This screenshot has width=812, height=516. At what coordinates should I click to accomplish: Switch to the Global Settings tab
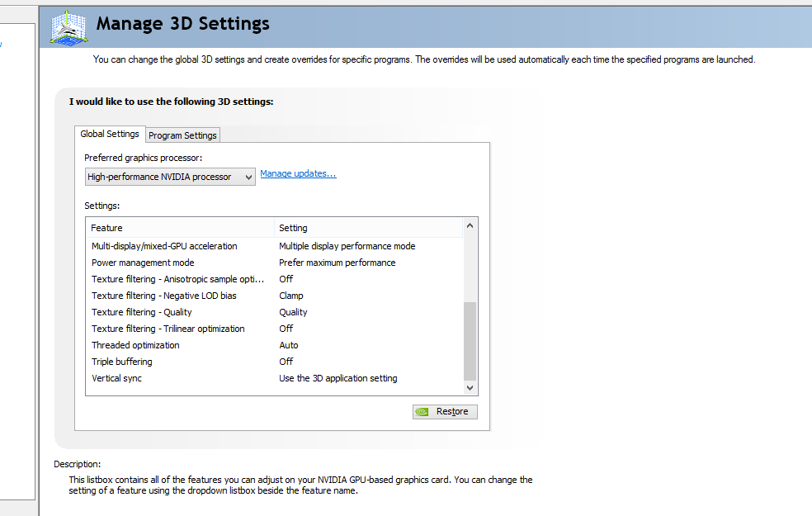[110, 135]
